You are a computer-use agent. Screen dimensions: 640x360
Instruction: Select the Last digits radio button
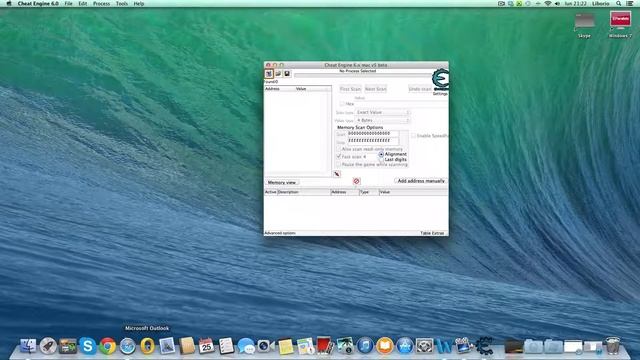tap(381, 160)
